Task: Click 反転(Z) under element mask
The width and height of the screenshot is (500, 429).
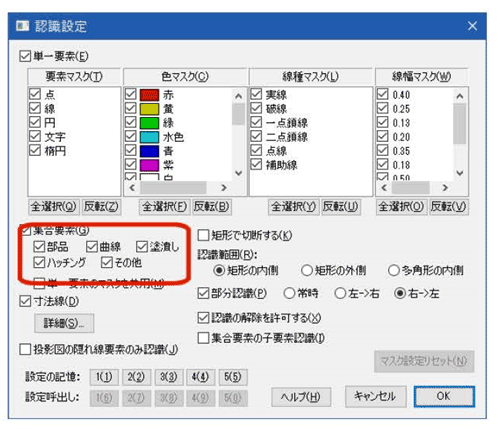Action: click(x=101, y=207)
